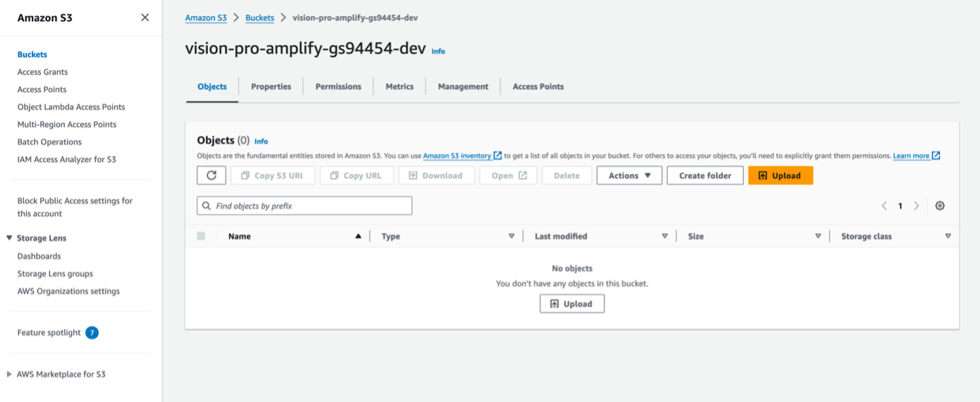The height and width of the screenshot is (402, 980).
Task: Sort by Name ascending arrow
Action: (359, 237)
